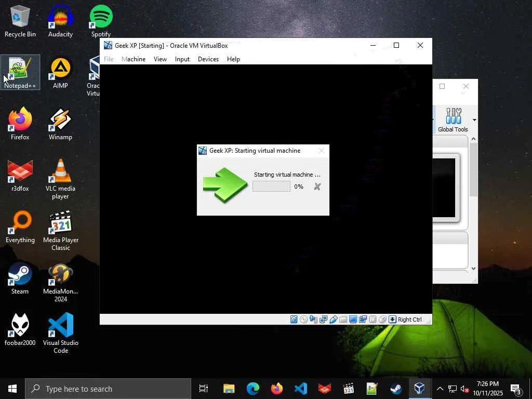Open Visual Studio Code from the taskbar

tap(301, 389)
